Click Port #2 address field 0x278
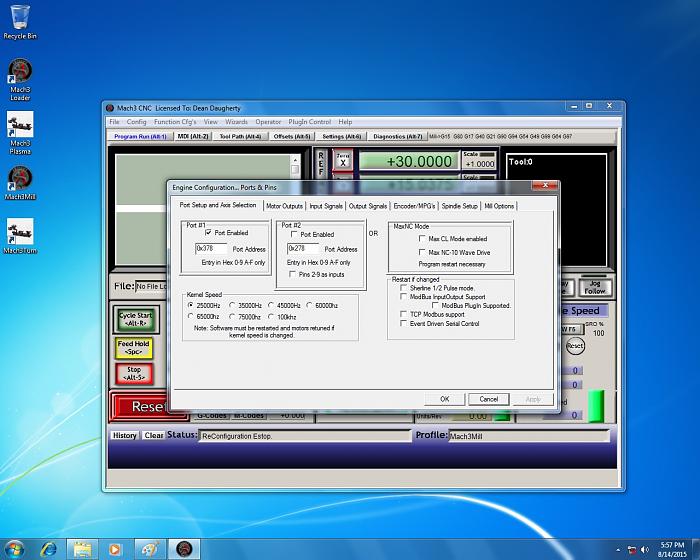This screenshot has height=560, width=700. pyautogui.click(x=303, y=249)
